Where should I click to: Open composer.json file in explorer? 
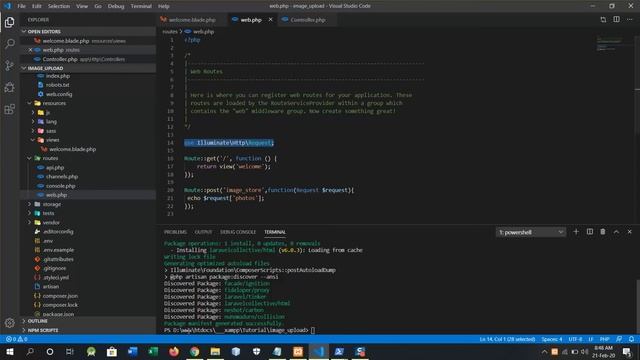[x=88, y=296]
